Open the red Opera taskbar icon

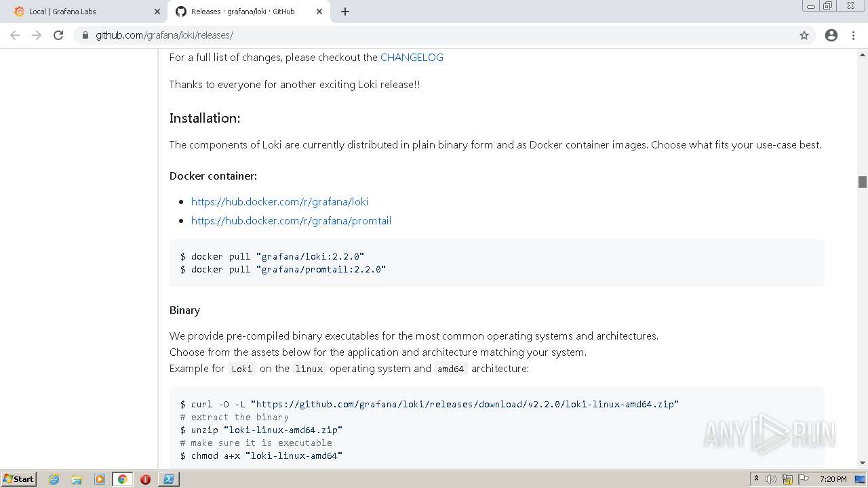pyautogui.click(x=145, y=479)
